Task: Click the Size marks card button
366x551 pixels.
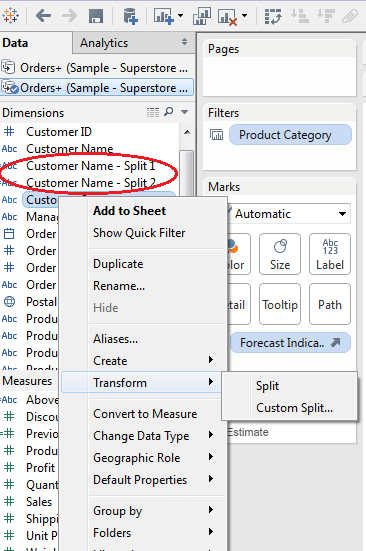Action: point(280,254)
